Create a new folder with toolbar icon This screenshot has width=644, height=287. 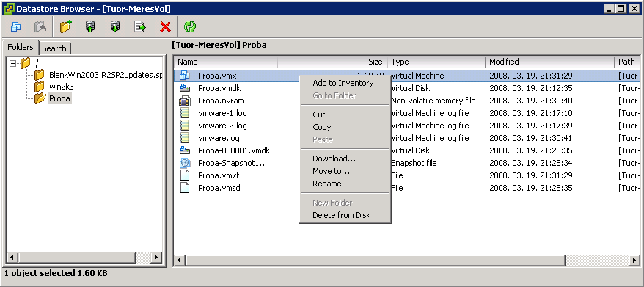click(x=66, y=27)
